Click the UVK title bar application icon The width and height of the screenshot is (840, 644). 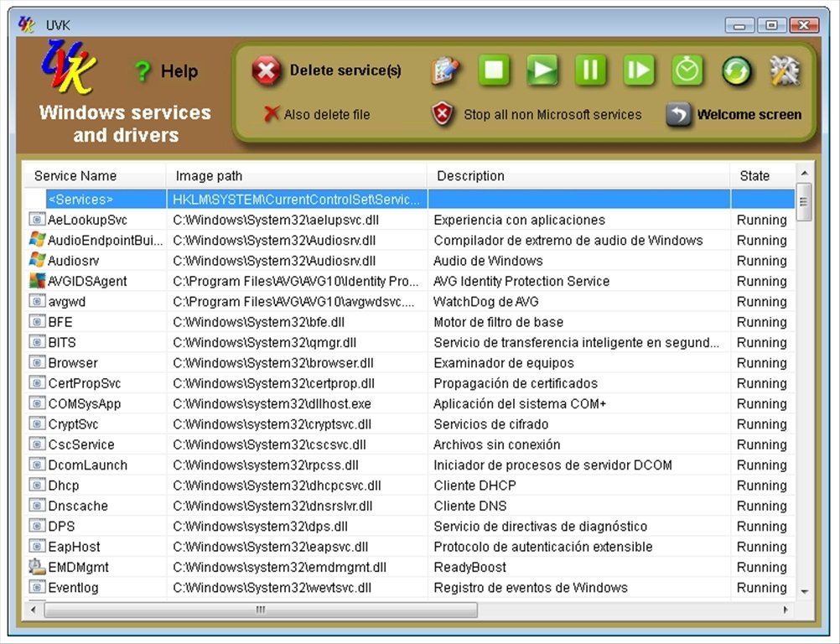coord(26,24)
